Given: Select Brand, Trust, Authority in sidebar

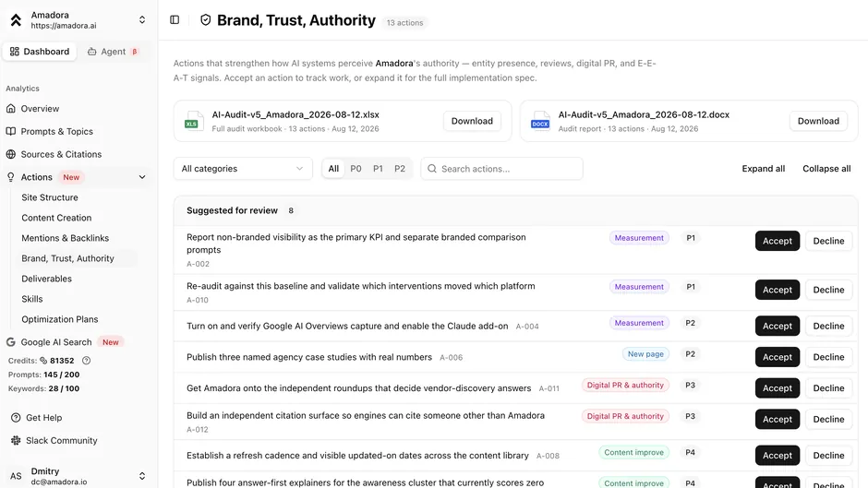Looking at the screenshot, I should [67, 258].
